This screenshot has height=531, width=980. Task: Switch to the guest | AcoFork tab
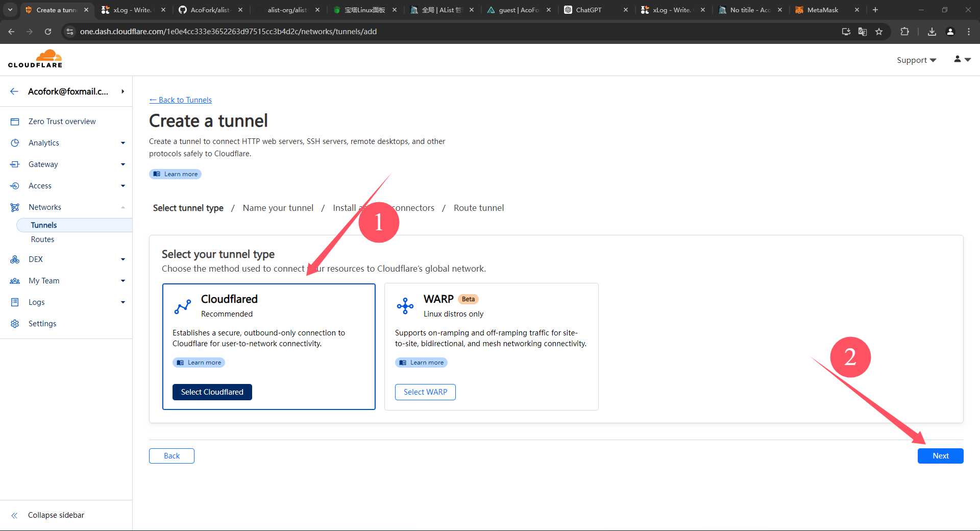pyautogui.click(x=519, y=10)
